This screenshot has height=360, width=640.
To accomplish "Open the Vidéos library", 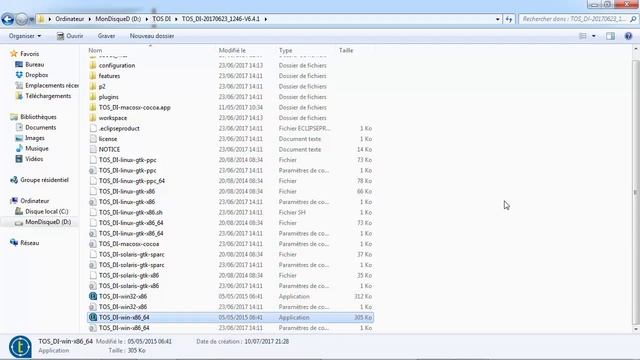I will 29,159.
